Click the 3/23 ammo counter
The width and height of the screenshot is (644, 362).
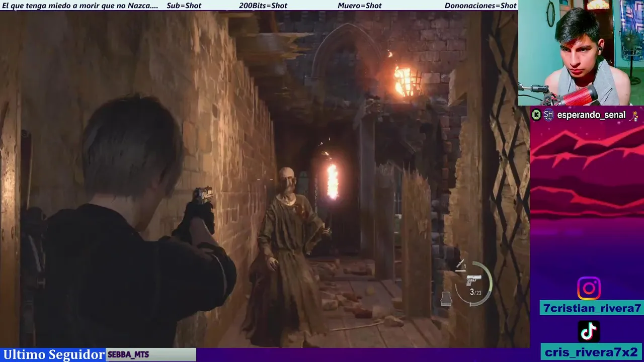[475, 292]
